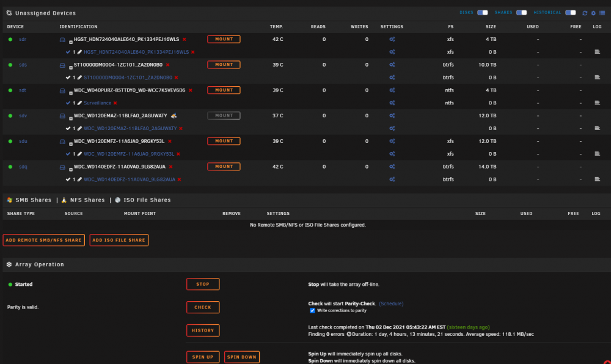Image resolution: width=611 pixels, height=364 pixels.
Task: Remove the HGST disk with red X
Action: pos(185,39)
